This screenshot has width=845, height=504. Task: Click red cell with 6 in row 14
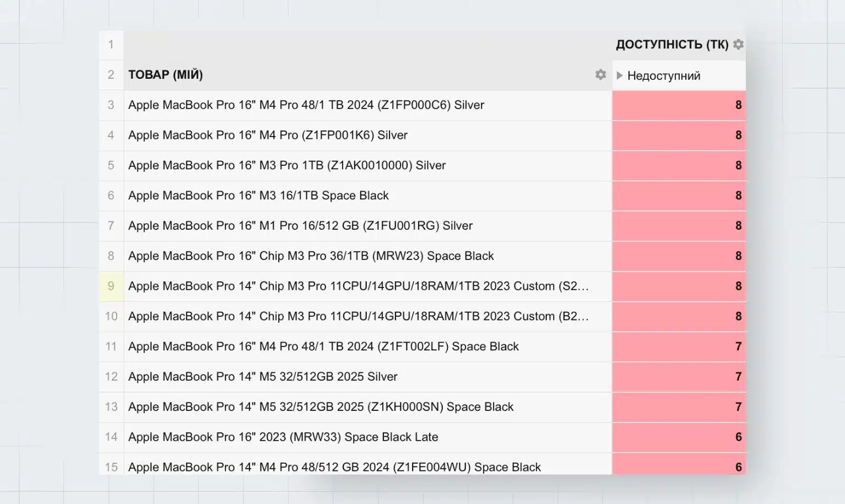679,437
